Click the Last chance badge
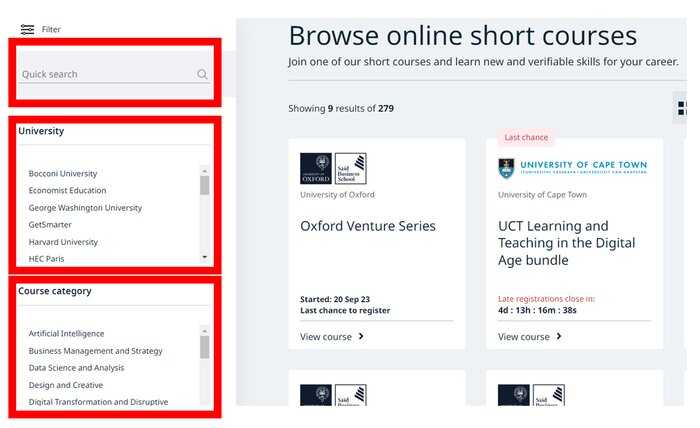This screenshot has width=700, height=428. pyautogui.click(x=526, y=137)
